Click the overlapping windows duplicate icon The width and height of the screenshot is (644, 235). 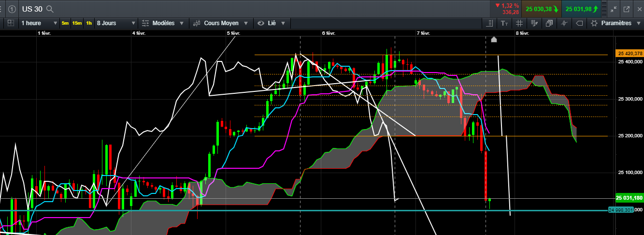pyautogui.click(x=549, y=23)
